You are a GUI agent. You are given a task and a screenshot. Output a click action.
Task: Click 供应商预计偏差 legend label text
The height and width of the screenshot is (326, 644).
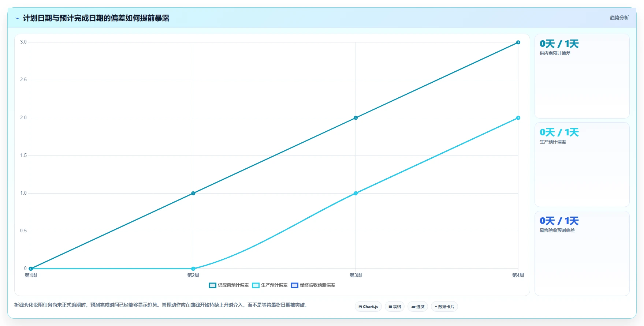(233, 285)
